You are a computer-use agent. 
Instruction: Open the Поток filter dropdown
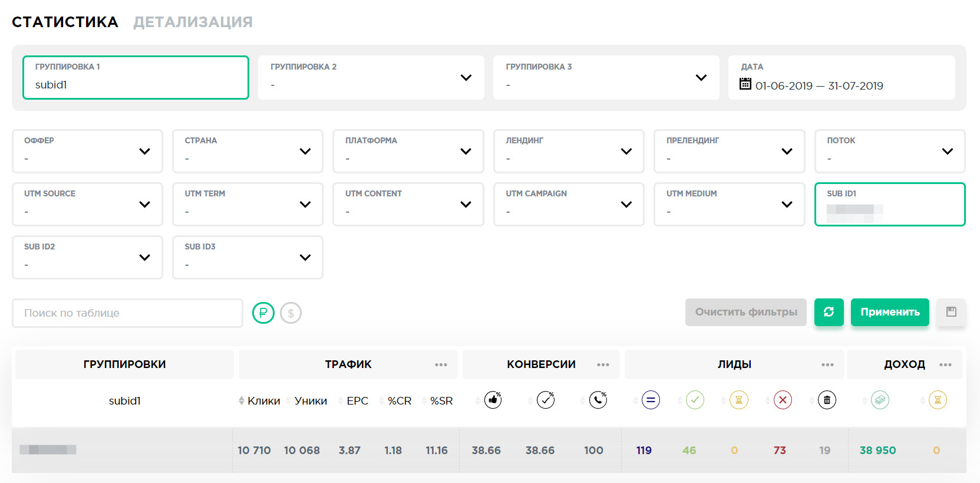click(x=890, y=151)
